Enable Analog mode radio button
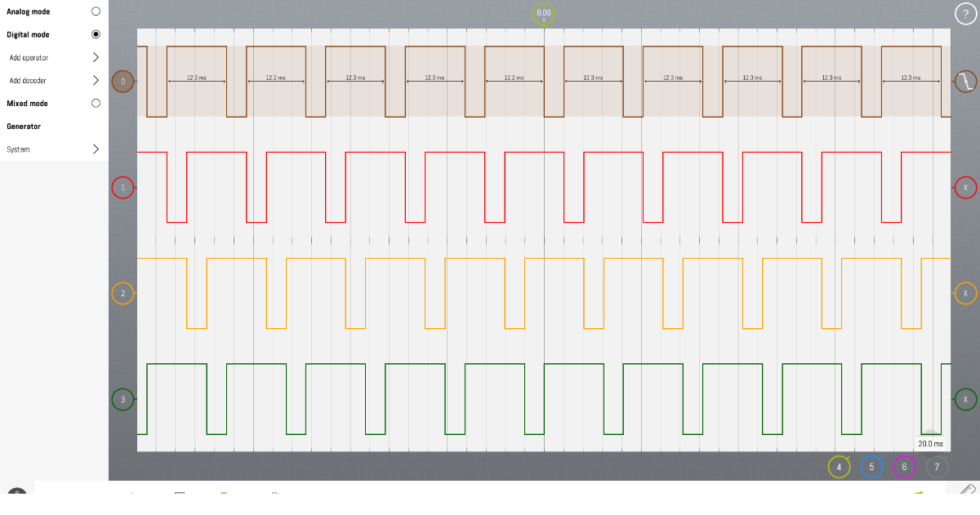This screenshot has width=980, height=515. pos(96,11)
